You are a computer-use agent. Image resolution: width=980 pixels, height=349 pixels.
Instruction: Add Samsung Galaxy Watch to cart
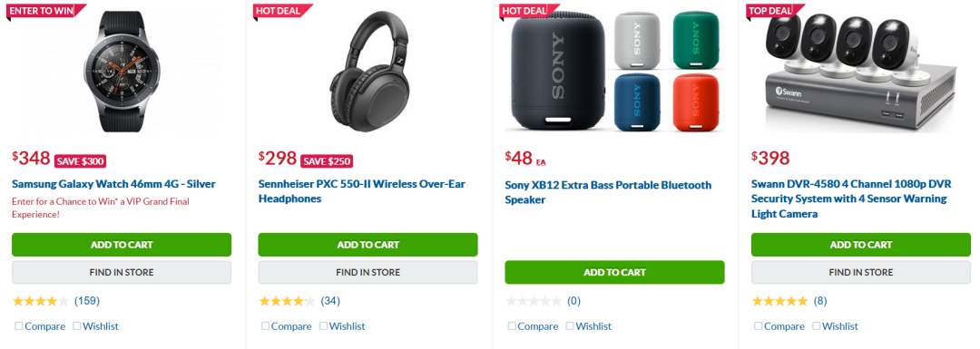pyautogui.click(x=122, y=245)
